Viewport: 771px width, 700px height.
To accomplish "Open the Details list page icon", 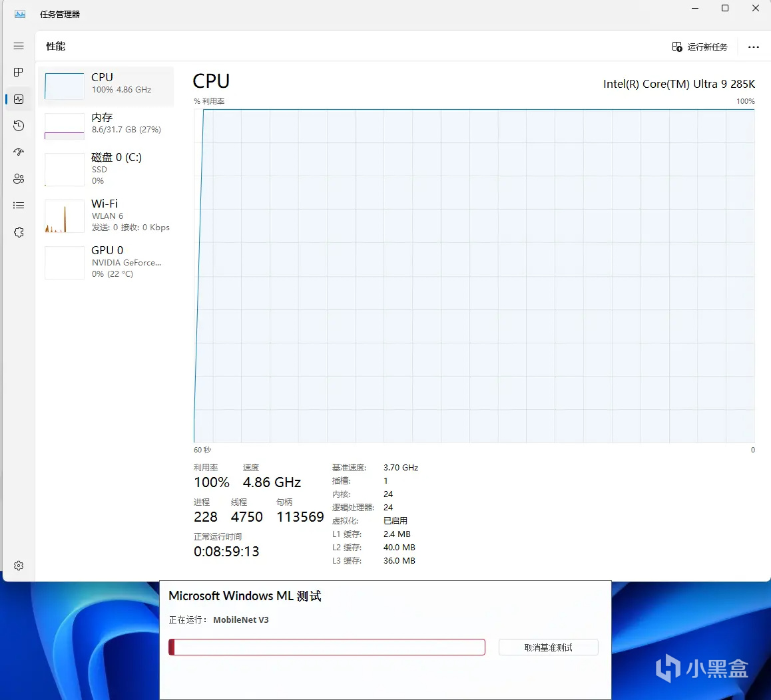I will (x=19, y=205).
